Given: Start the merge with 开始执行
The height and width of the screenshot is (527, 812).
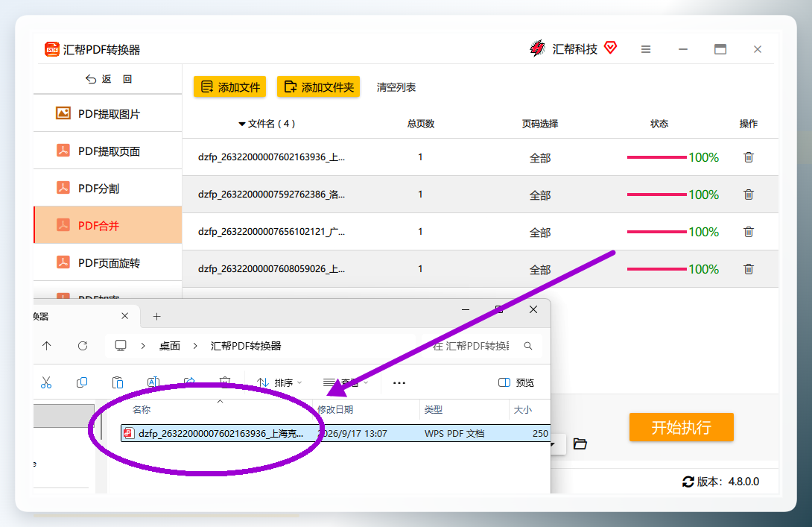Looking at the screenshot, I should coord(682,427).
